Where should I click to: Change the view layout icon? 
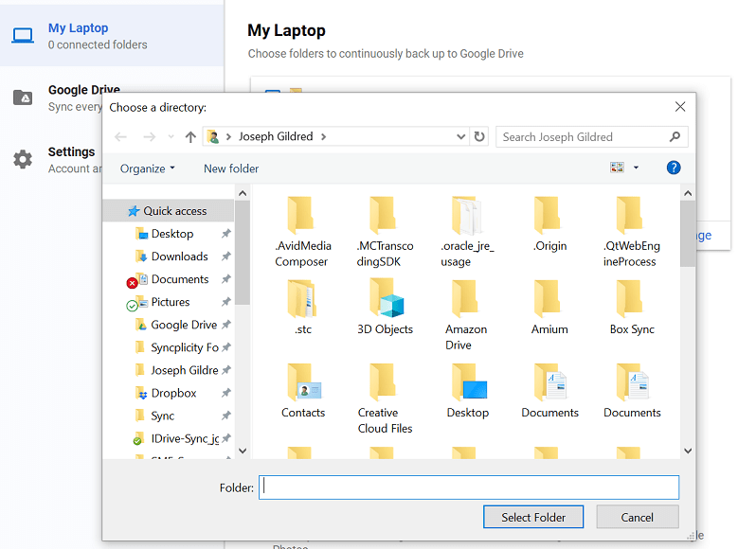pyautogui.click(x=617, y=168)
